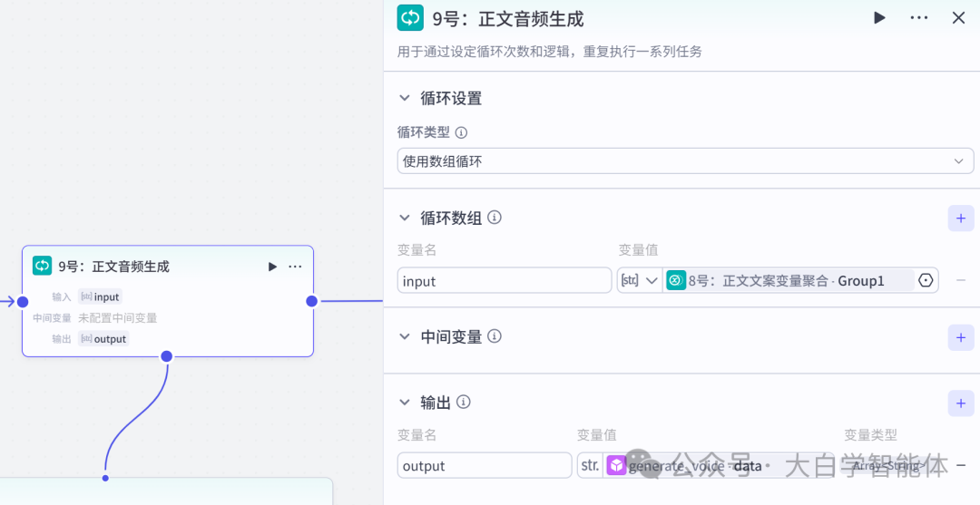Click the left input port of node
Image resolution: width=980 pixels, height=505 pixels.
click(x=23, y=302)
